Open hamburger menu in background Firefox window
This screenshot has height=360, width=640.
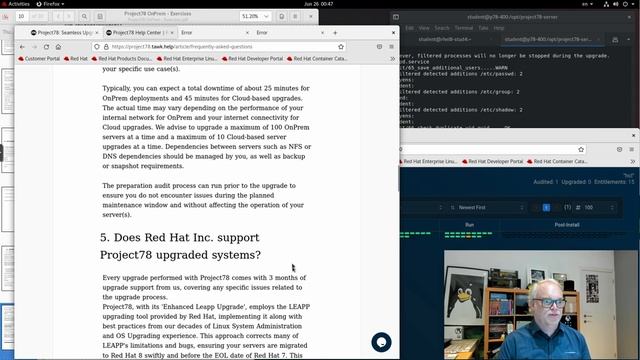click(631, 150)
